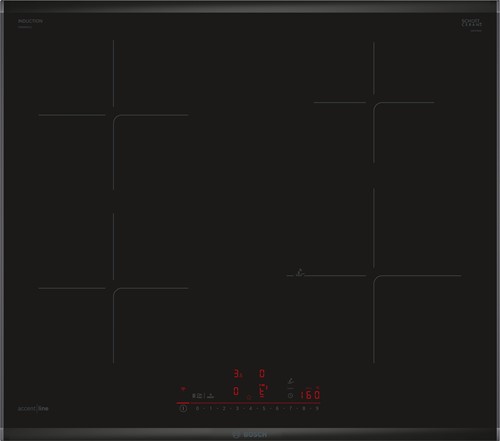Image resolution: width=500 pixels, height=441 pixels.
Task: Set power level to 5 on slider
Action: [264, 408]
